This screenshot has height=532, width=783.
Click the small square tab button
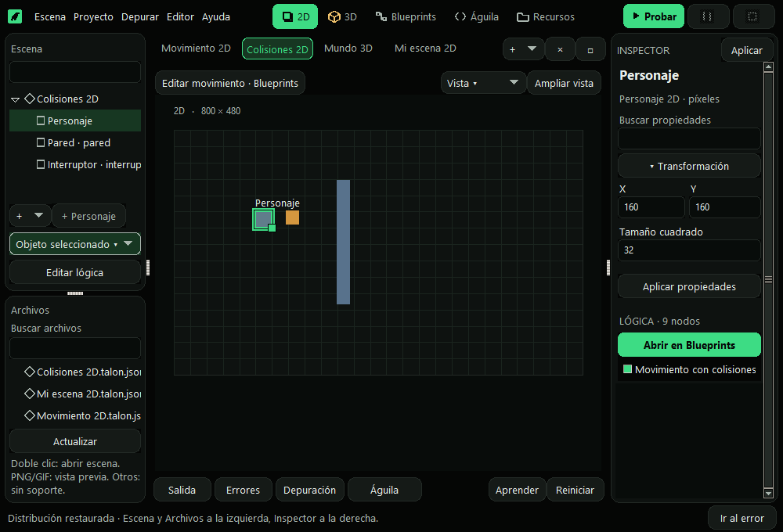(590, 49)
